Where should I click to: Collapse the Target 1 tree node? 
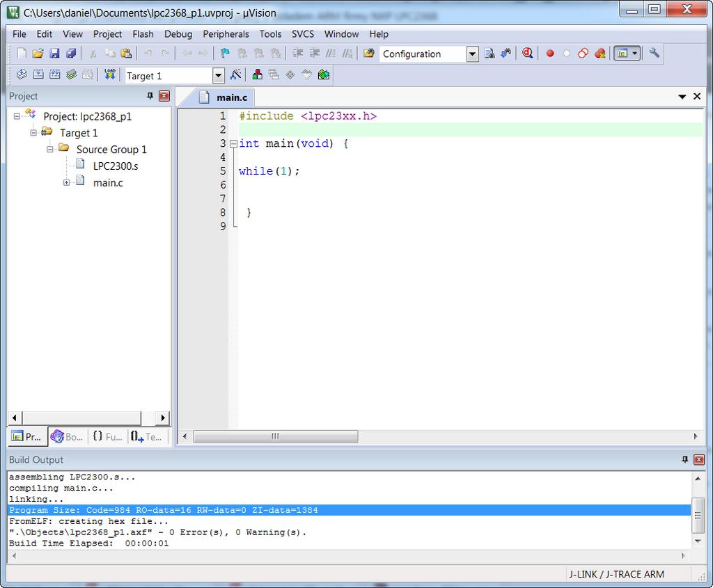click(x=33, y=133)
